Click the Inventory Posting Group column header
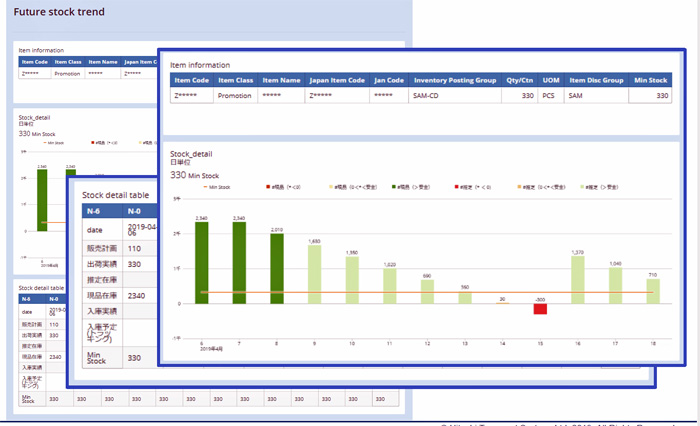Viewport: 700px width, 426px height. 455,80
